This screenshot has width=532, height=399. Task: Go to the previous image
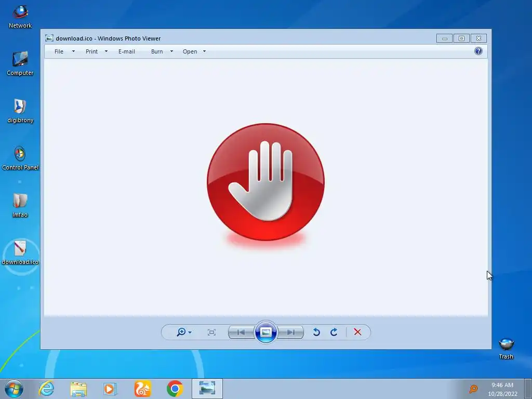(241, 332)
